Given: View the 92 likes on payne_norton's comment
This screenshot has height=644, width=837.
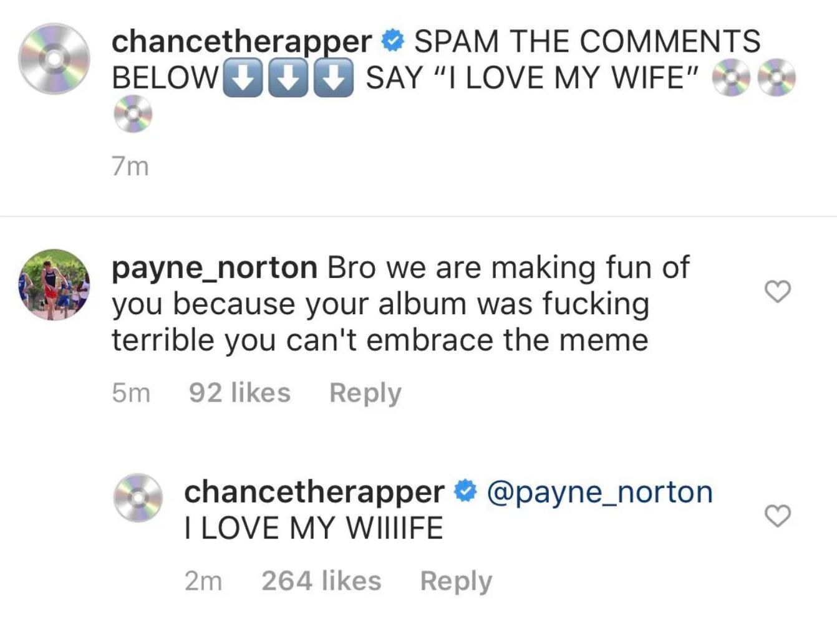Looking at the screenshot, I should pos(239,393).
